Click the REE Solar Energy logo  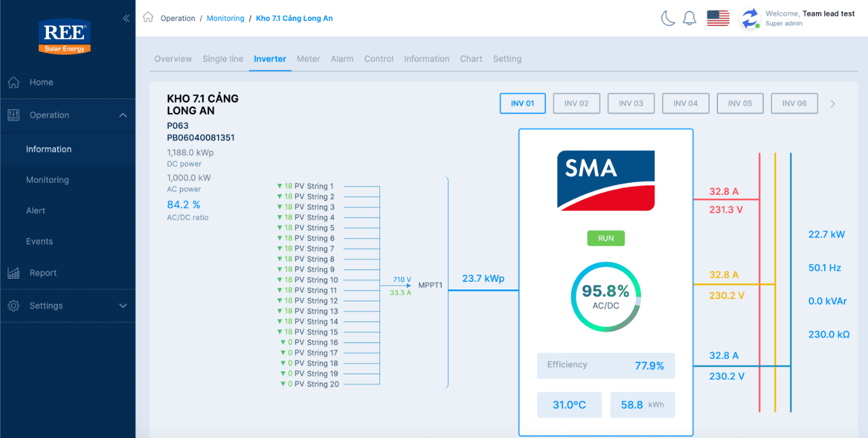tap(65, 37)
